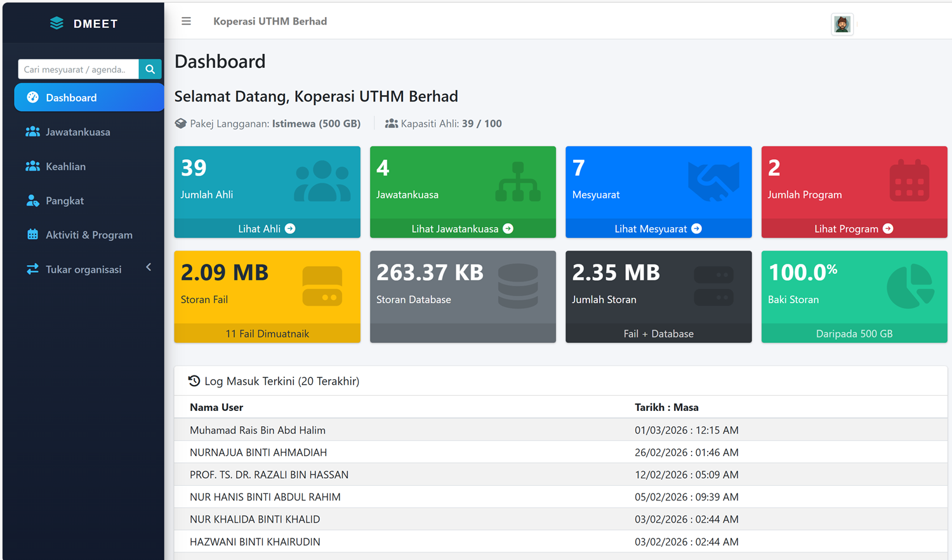952x560 pixels.
Task: Open Keahlian from the sidebar
Action: [x=89, y=166]
